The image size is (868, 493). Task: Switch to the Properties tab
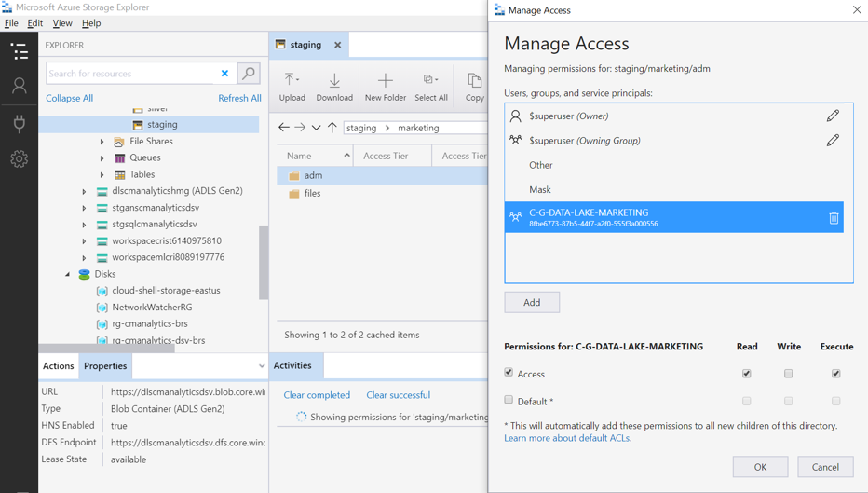click(x=105, y=366)
